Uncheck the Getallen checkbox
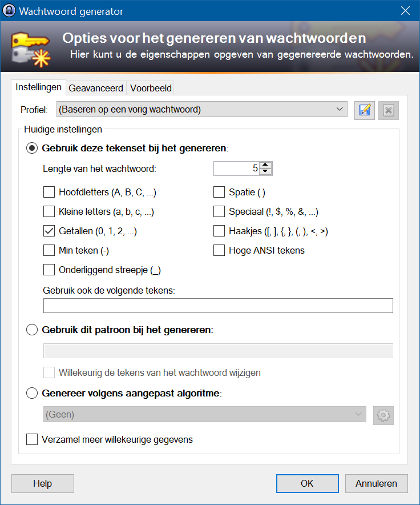Image resolution: width=420 pixels, height=505 pixels. click(x=49, y=231)
